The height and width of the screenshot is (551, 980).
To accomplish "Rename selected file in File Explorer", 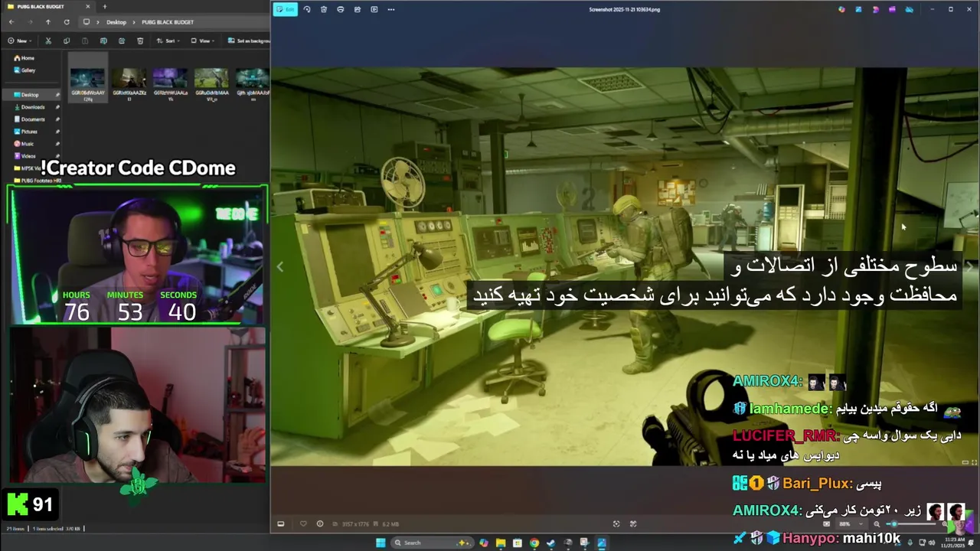I will tap(103, 41).
